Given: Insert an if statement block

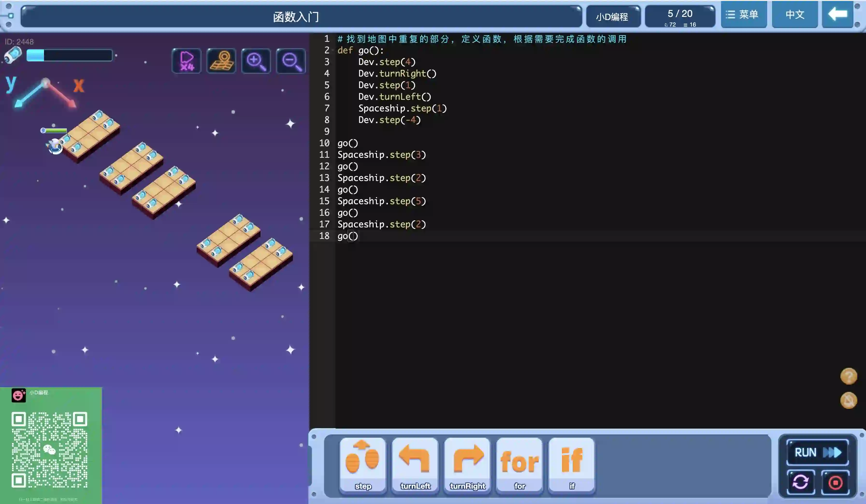Looking at the screenshot, I should click(572, 465).
